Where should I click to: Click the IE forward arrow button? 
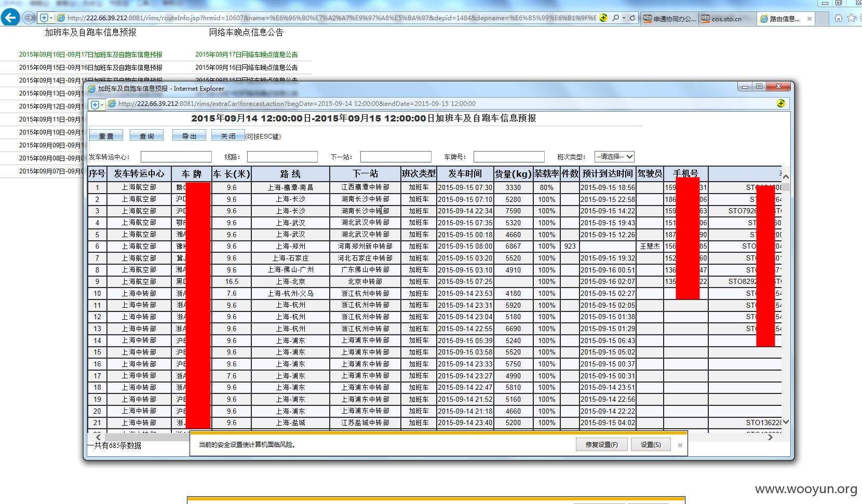(x=29, y=18)
